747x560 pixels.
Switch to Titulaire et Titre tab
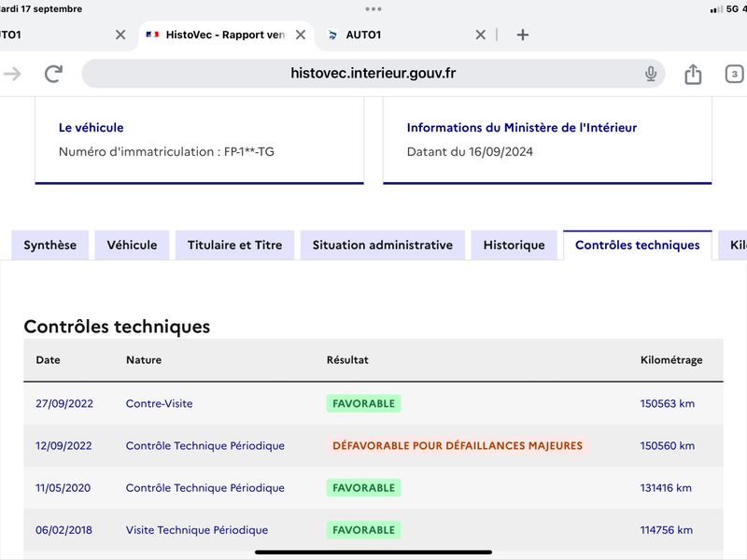point(235,245)
